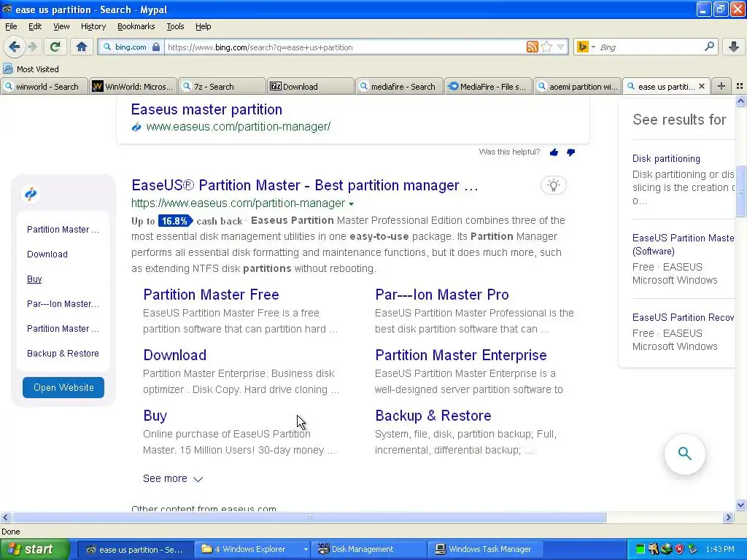The width and height of the screenshot is (747, 560).
Task: Click thumbs up for Was this helpful
Action: coord(554,152)
